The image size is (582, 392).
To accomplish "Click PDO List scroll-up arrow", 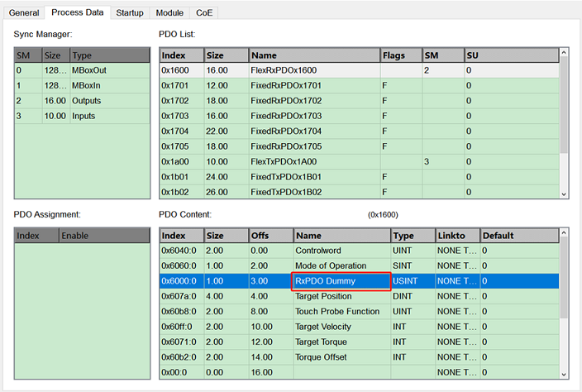I will tap(564, 53).
